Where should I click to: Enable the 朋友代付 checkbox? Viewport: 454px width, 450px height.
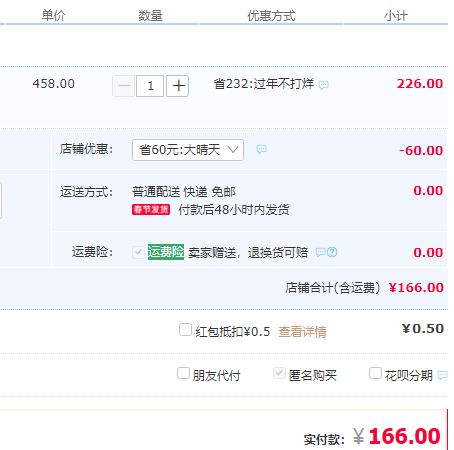click(x=183, y=373)
